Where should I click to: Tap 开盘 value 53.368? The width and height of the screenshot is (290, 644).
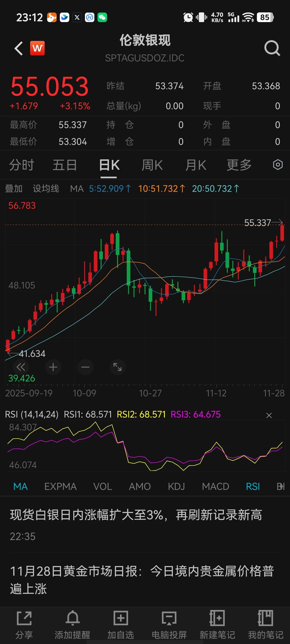pos(266,86)
